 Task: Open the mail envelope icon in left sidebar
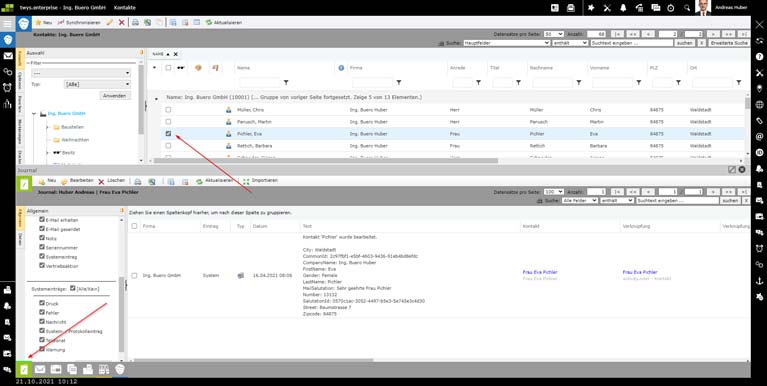(8, 56)
